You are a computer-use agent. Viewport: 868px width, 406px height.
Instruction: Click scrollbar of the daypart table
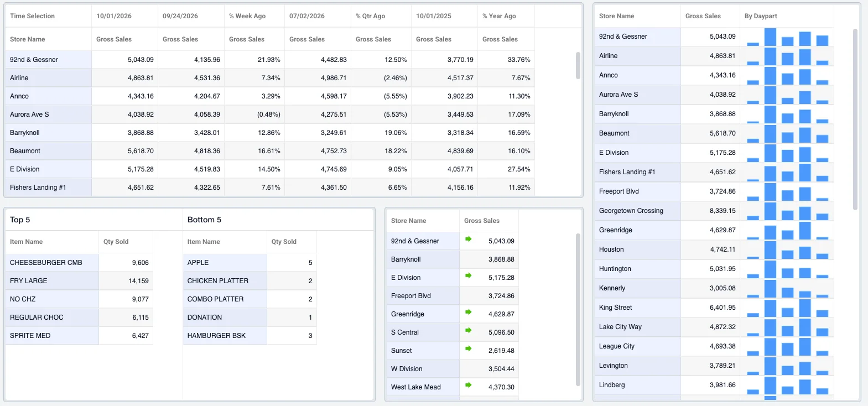(855, 119)
